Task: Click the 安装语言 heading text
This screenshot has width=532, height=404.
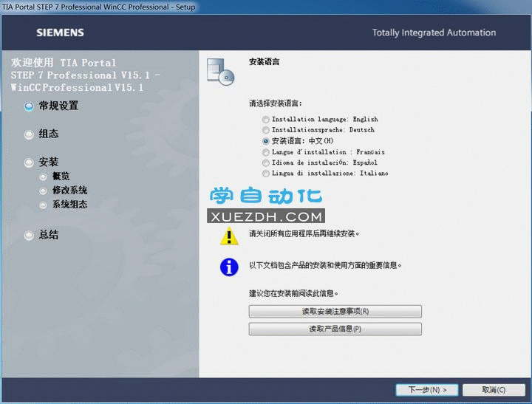Action: (264, 62)
